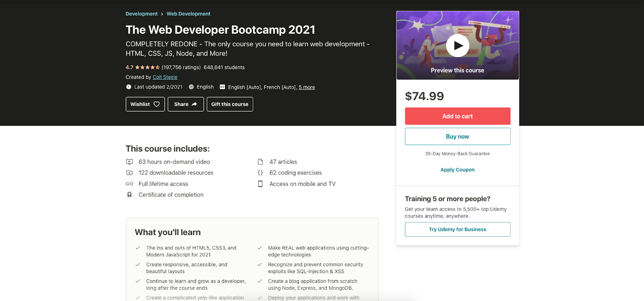Click the course title 'The Web Developer Bootcamp 2021'
The image size is (644, 301).
pos(220,30)
